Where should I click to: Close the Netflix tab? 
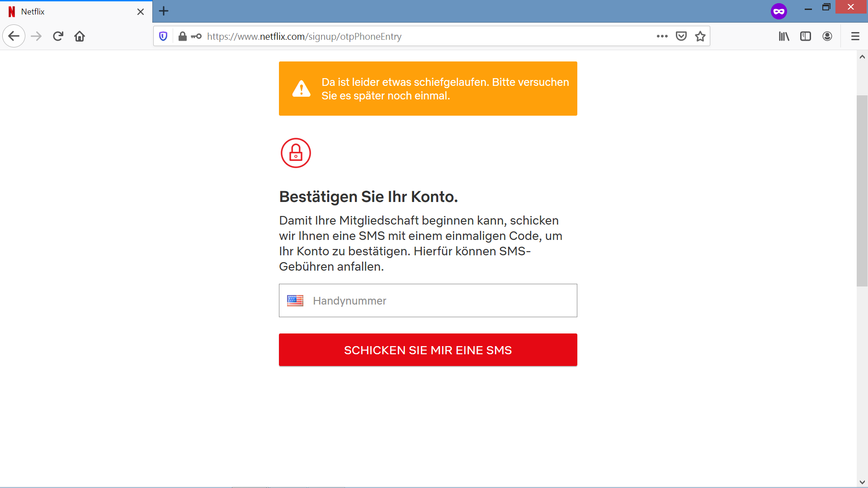(x=141, y=12)
